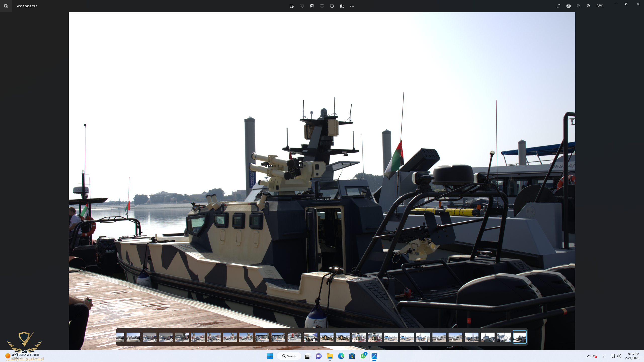Click the cloud sync error tray icon
This screenshot has width=644, height=362.
tap(595, 356)
